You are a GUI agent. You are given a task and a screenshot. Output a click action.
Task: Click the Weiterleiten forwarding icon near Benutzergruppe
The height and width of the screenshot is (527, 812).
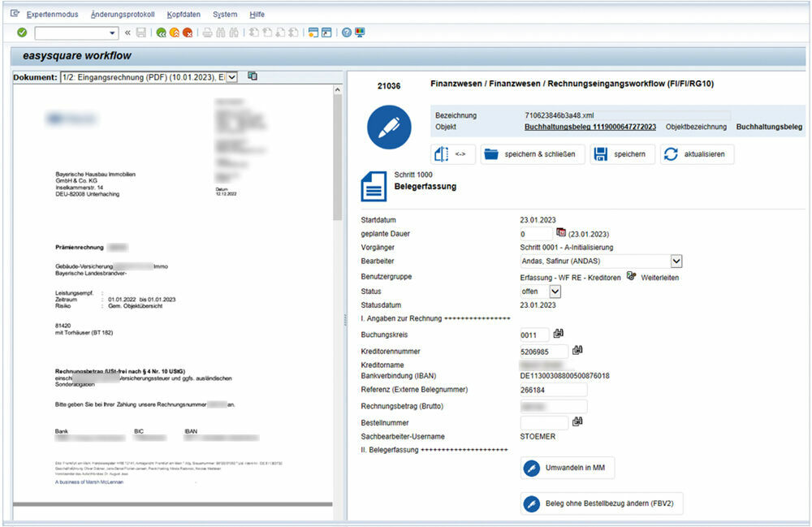coord(630,277)
